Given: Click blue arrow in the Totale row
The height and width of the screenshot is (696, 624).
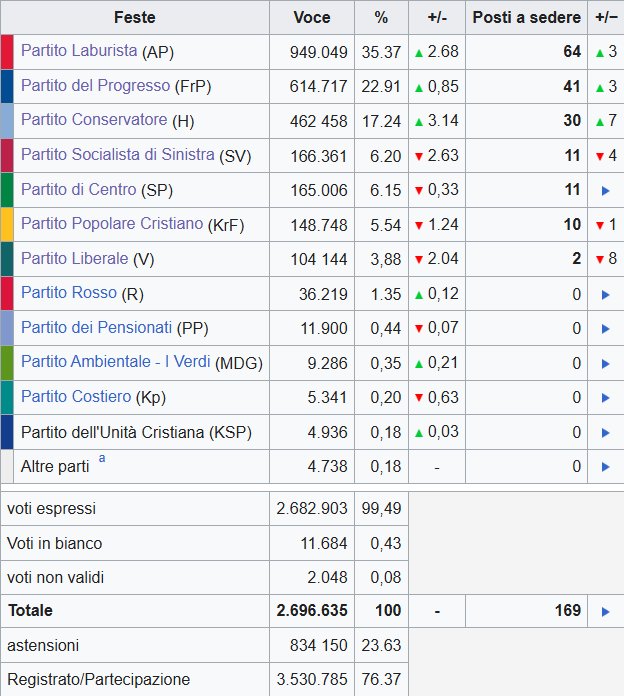Looking at the screenshot, I should [x=605, y=611].
